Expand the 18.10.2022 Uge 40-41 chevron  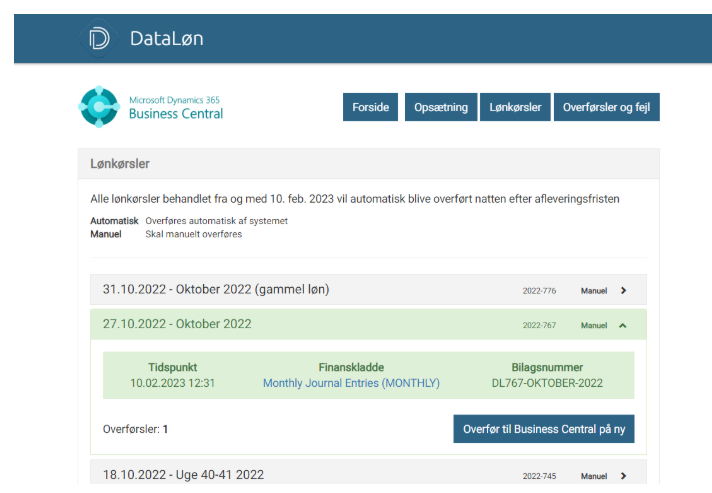coord(623,476)
